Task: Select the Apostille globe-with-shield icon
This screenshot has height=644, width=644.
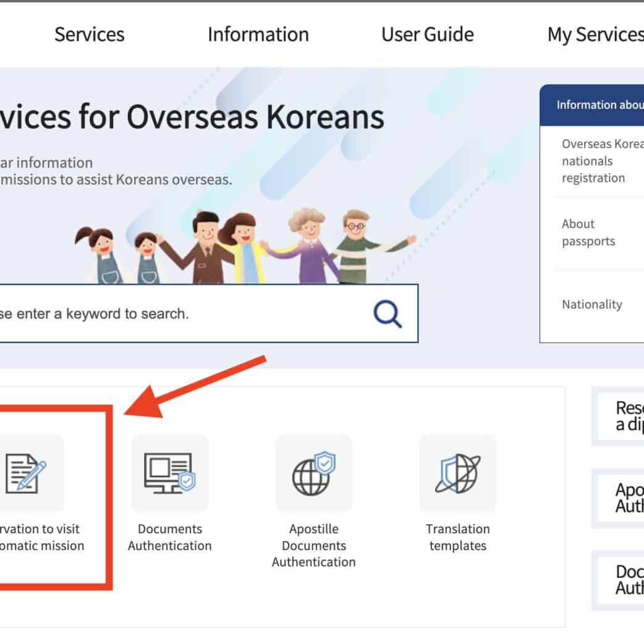Action: 313,473
